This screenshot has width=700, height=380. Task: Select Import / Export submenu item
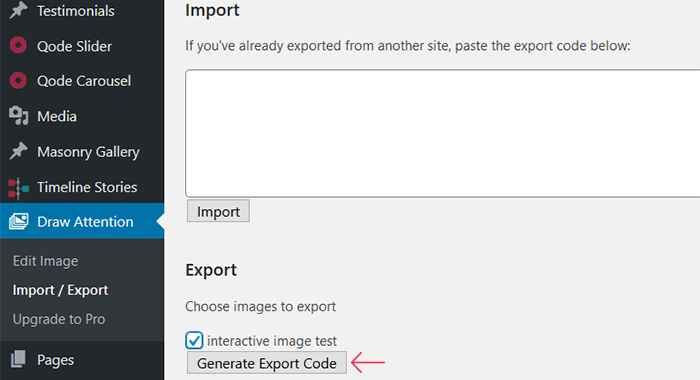click(x=60, y=290)
